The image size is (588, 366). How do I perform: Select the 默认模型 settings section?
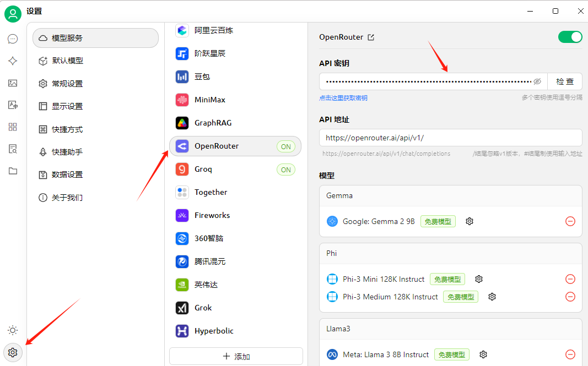(96, 61)
